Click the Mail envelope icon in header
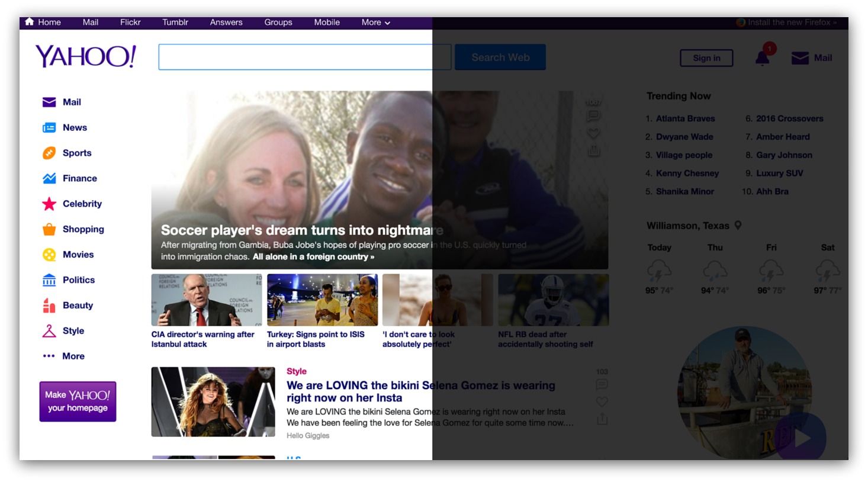 (800, 57)
